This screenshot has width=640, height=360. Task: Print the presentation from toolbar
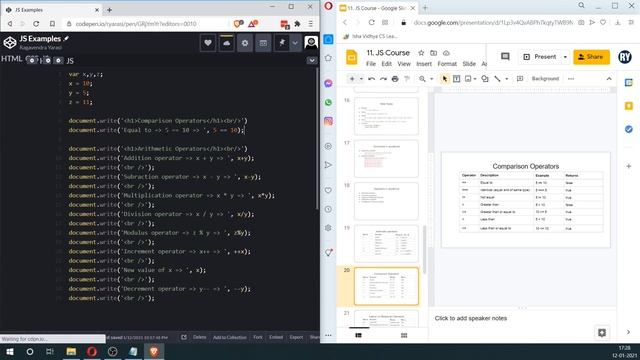395,79
